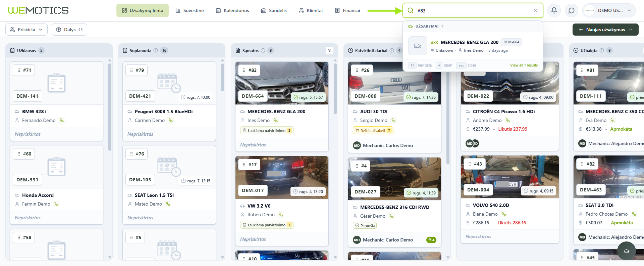
Task: Call Elena Demo via phone icon
Action: click(x=504, y=214)
